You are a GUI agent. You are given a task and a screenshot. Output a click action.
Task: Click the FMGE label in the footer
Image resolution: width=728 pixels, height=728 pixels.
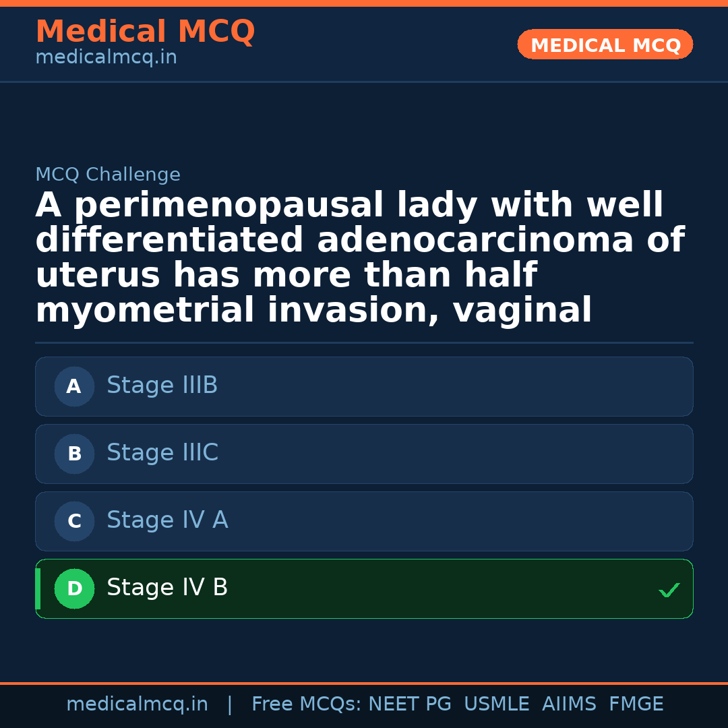point(636,704)
